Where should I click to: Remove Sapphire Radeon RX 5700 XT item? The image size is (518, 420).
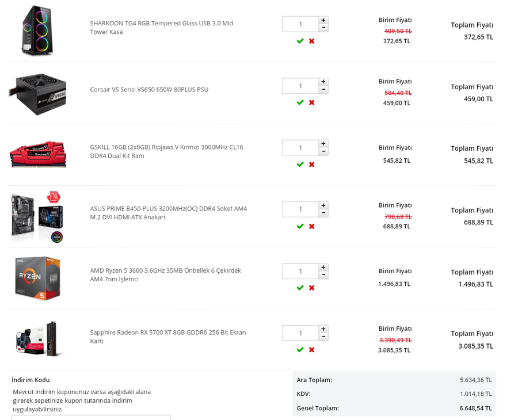(312, 350)
